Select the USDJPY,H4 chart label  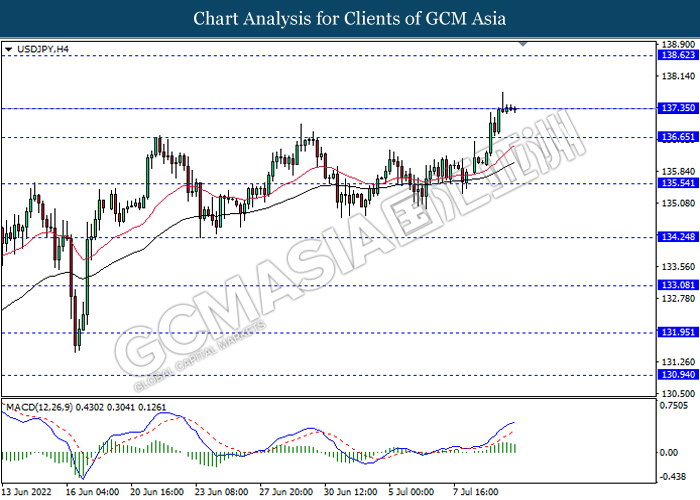point(43,49)
